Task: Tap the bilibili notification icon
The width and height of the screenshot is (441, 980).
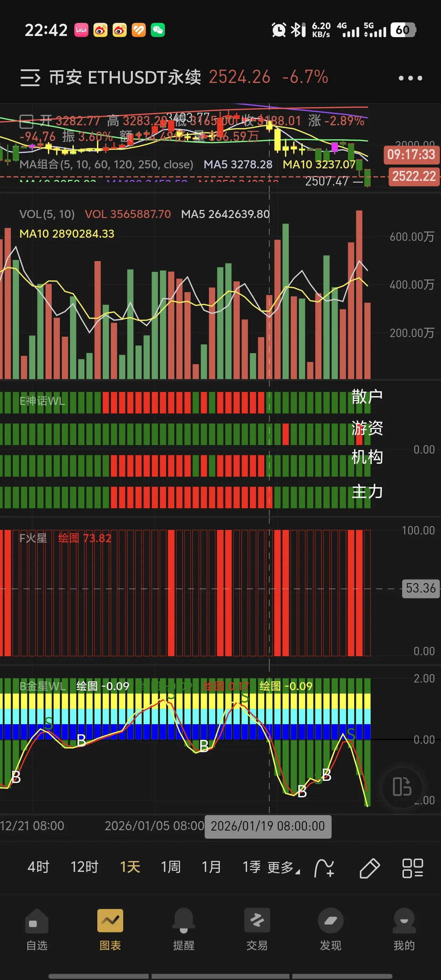Action: point(81,30)
